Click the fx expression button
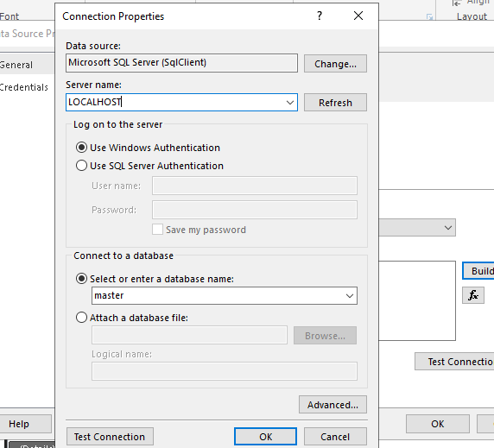Image resolution: width=494 pixels, height=448 pixels. [x=473, y=295]
